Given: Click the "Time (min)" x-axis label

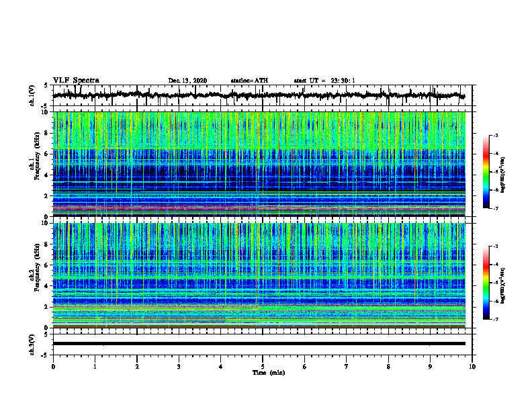Looking at the screenshot, I should click(269, 373).
